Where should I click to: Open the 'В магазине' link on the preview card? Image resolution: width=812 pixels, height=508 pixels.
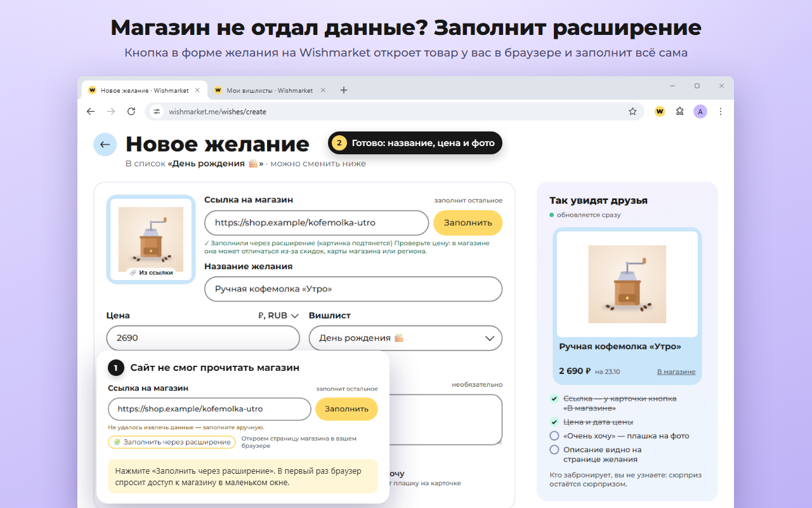pos(676,371)
